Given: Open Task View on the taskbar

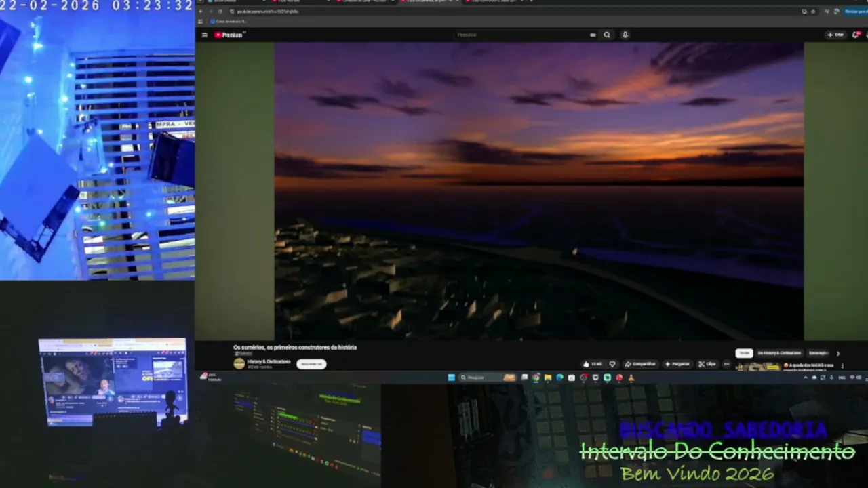Looking at the screenshot, I should (524, 378).
